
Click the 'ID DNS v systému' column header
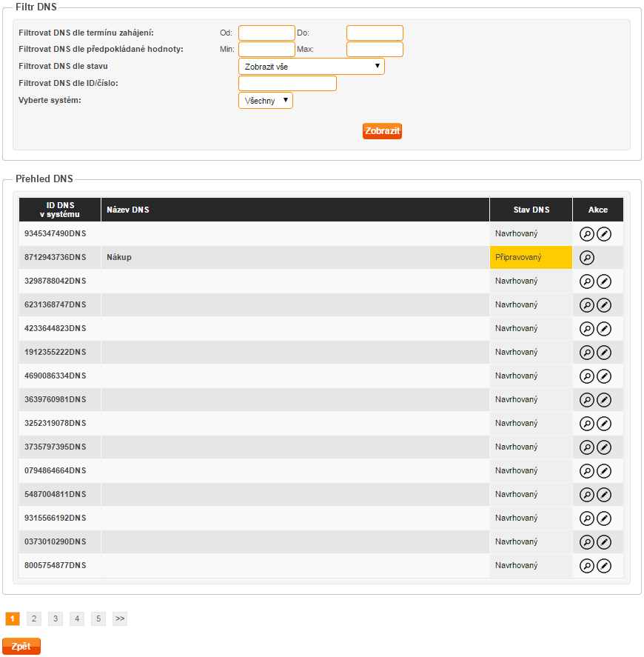(x=60, y=210)
